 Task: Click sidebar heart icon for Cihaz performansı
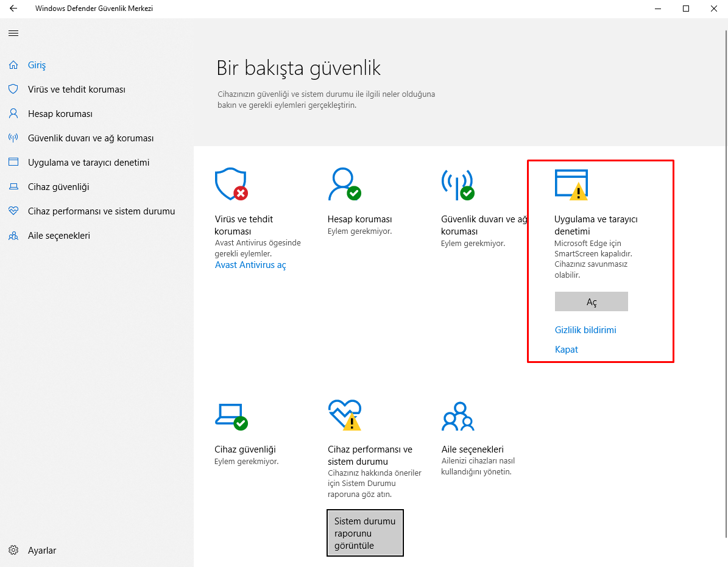13,211
